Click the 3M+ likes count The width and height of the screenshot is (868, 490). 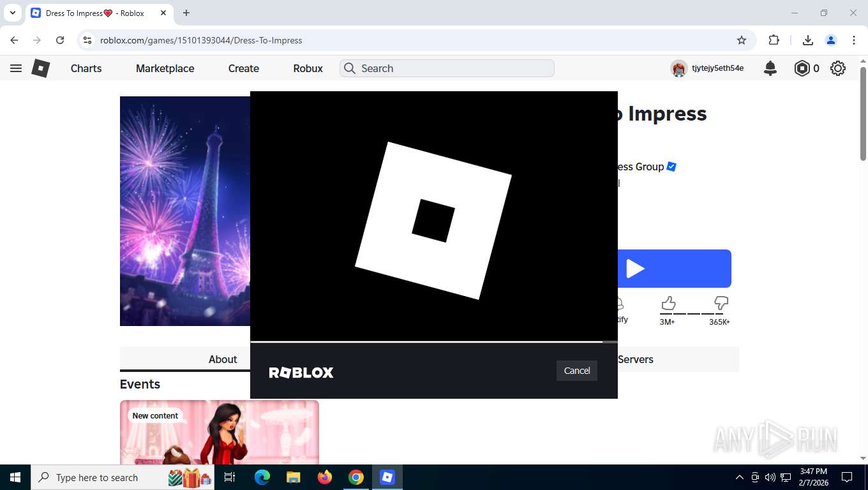[667, 322]
